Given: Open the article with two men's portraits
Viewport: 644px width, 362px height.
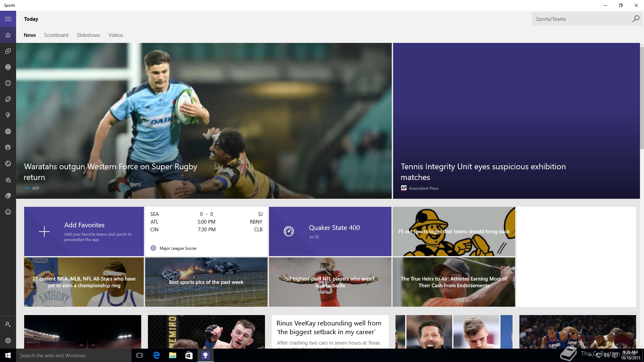Looking at the screenshot, I should coord(454,331).
